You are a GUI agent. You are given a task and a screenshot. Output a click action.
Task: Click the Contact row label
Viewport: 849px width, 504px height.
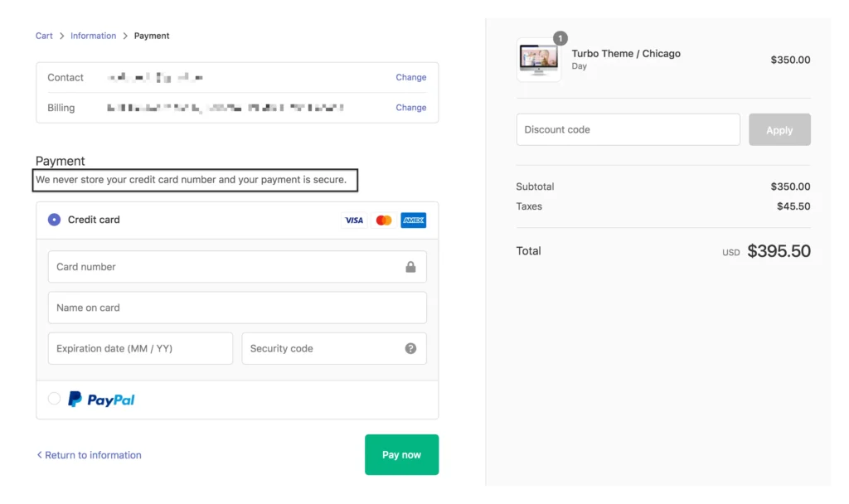pos(65,77)
